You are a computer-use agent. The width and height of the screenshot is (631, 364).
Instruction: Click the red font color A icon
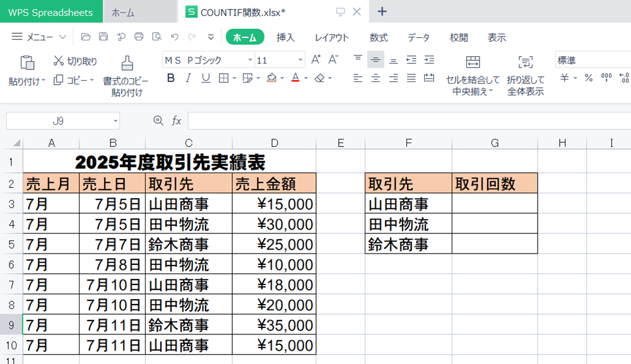[295, 78]
